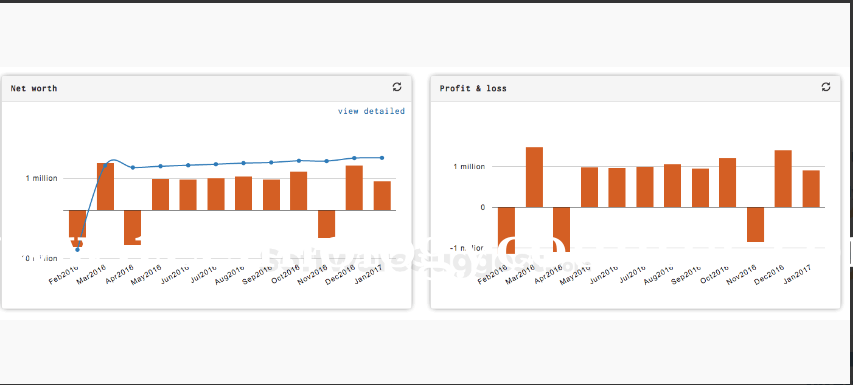The height and width of the screenshot is (385, 853).
Task: Select Jul2016 bar in Net worth chart
Action: (216, 194)
